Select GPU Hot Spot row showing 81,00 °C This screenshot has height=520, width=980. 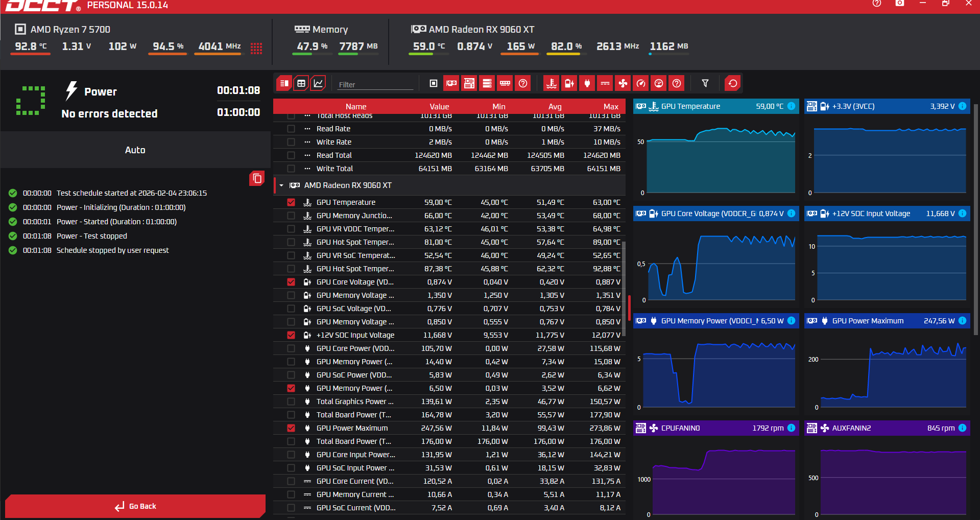click(x=449, y=242)
